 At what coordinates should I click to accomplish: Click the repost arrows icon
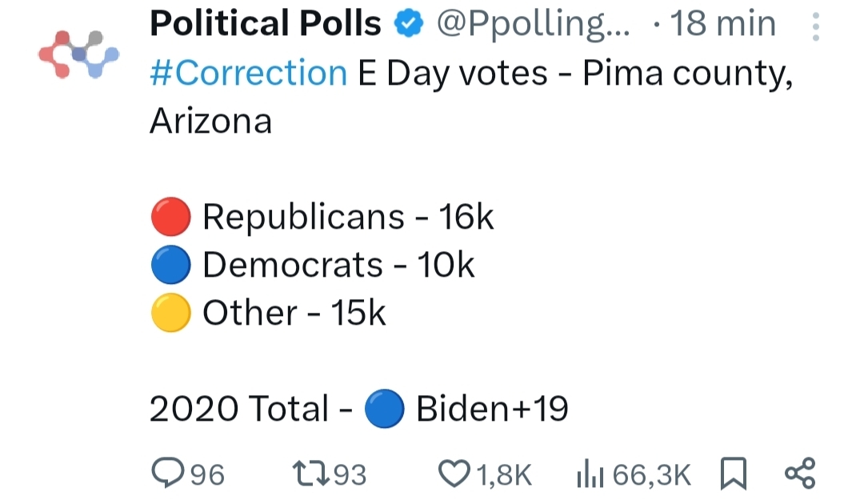click(309, 474)
